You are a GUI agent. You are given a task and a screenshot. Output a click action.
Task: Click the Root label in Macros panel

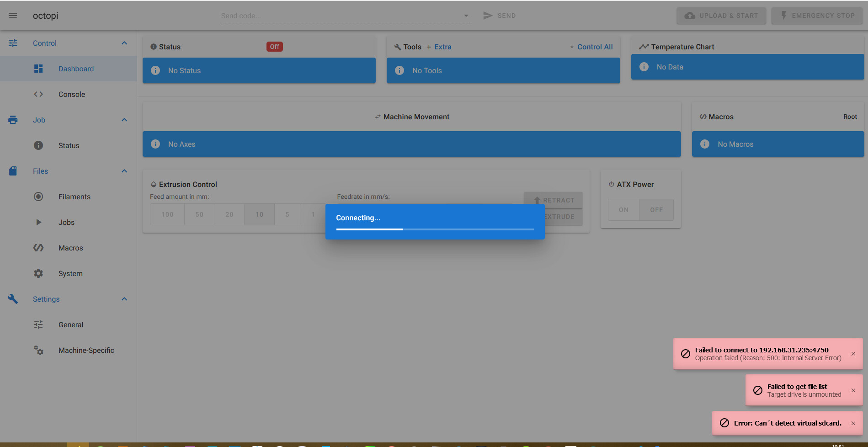[850, 117]
